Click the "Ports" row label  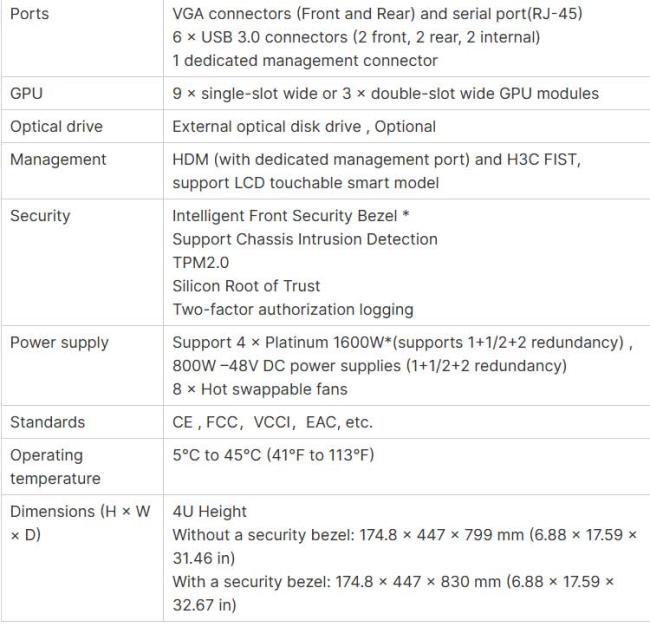click(x=29, y=15)
